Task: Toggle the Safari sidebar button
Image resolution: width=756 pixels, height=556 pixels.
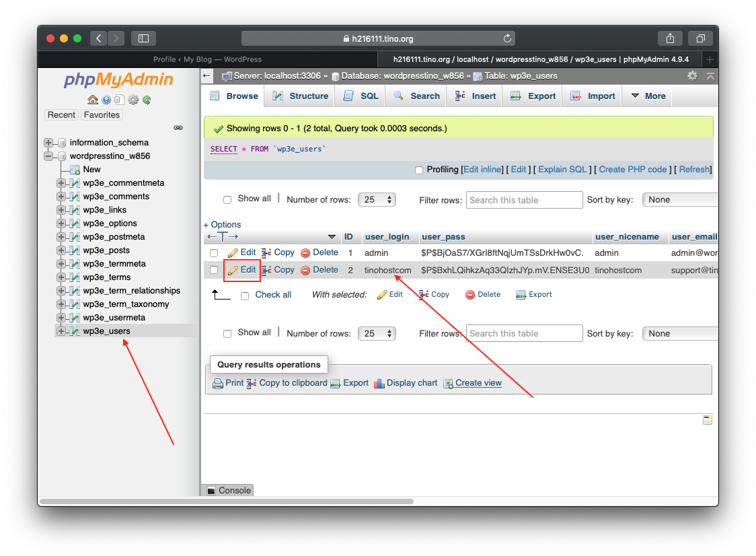Action: click(143, 38)
